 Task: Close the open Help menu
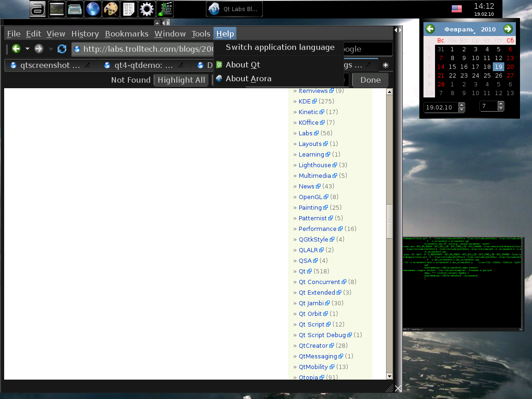tap(225, 34)
